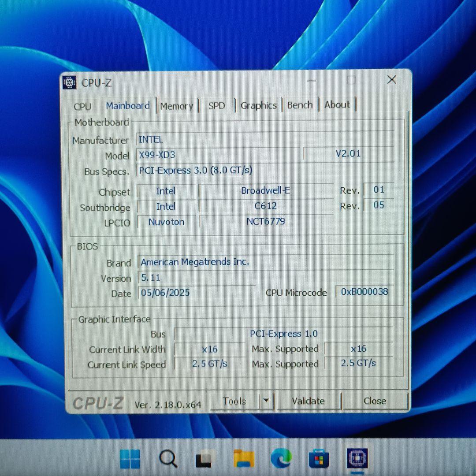Expand the Tools dropdown arrow
The width and height of the screenshot is (476, 476).
pyautogui.click(x=266, y=401)
